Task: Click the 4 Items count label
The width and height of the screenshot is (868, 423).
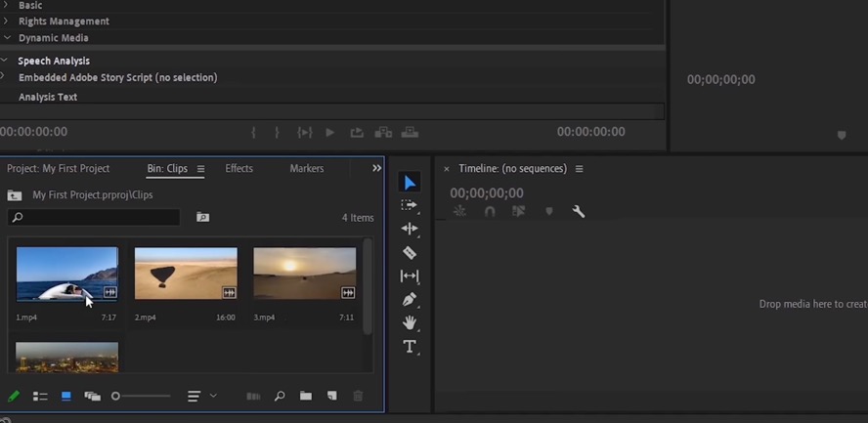Action: 358,218
